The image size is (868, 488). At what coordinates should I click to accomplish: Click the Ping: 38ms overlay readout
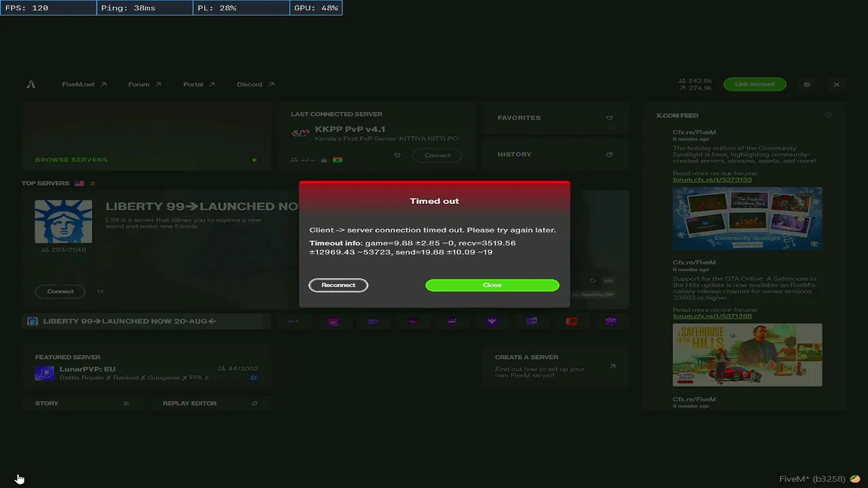[x=144, y=8]
